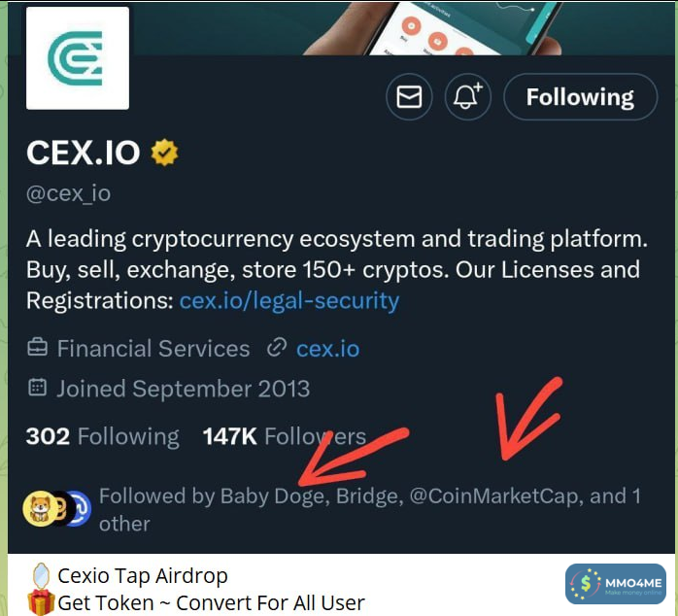Turn on notifications with the bell icon
This screenshot has width=678, height=616.
coord(468,97)
